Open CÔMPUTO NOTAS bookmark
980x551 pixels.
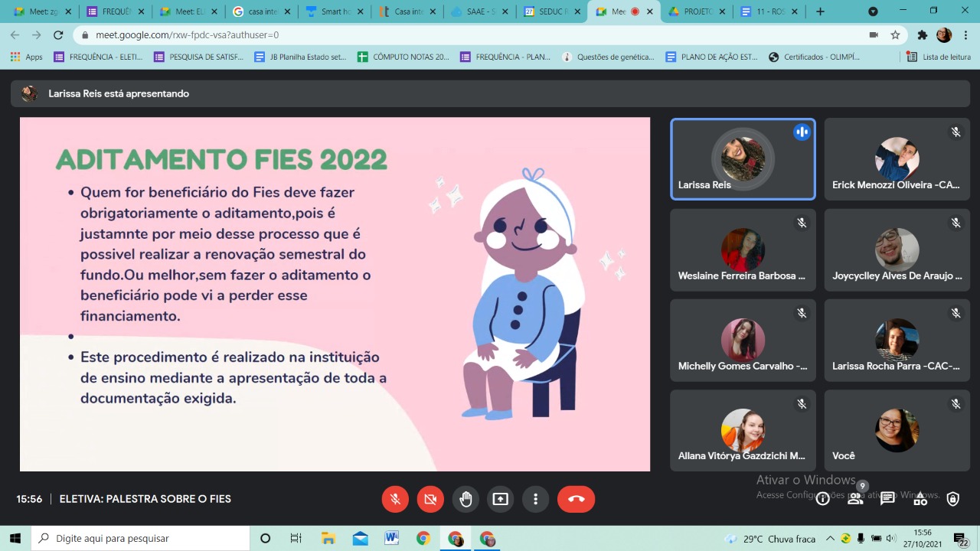tap(403, 57)
